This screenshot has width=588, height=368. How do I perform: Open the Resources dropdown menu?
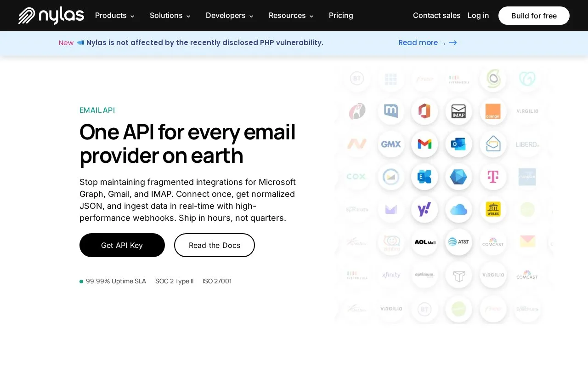pyautogui.click(x=291, y=16)
